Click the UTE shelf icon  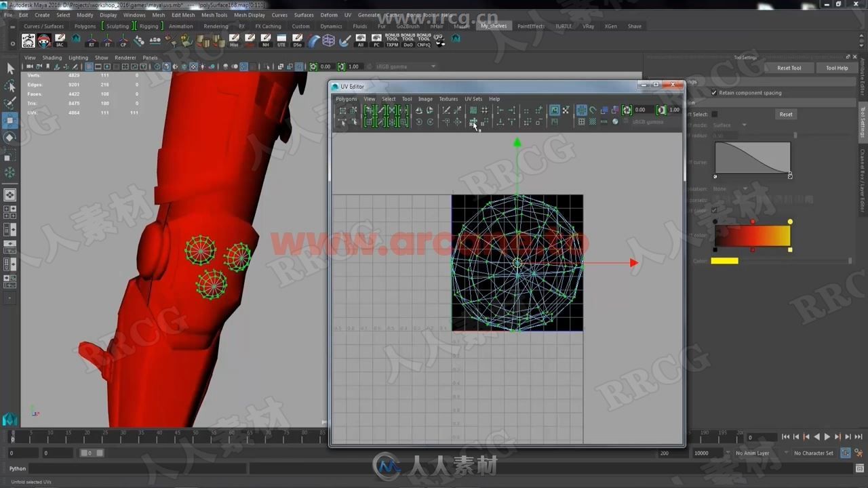tap(281, 41)
